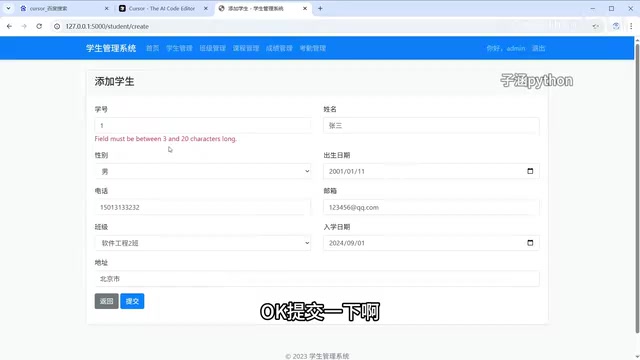Select the 添加学生 browser tab
This screenshot has width=640, height=360.
point(263,8)
